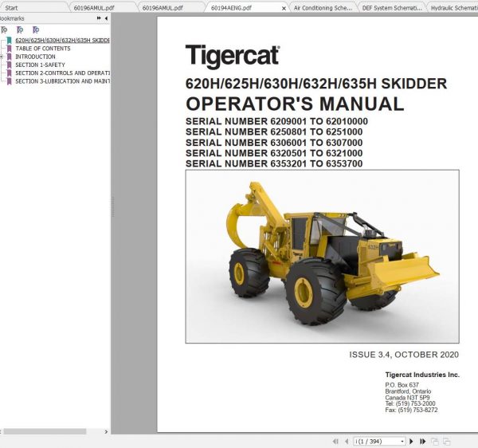Click the double-arrow button in the Bookmarks header
Viewport: 478px width, 448px height.
coord(99,18)
